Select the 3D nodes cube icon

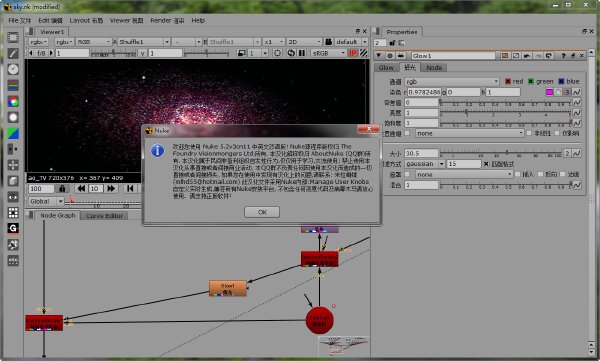(13, 181)
